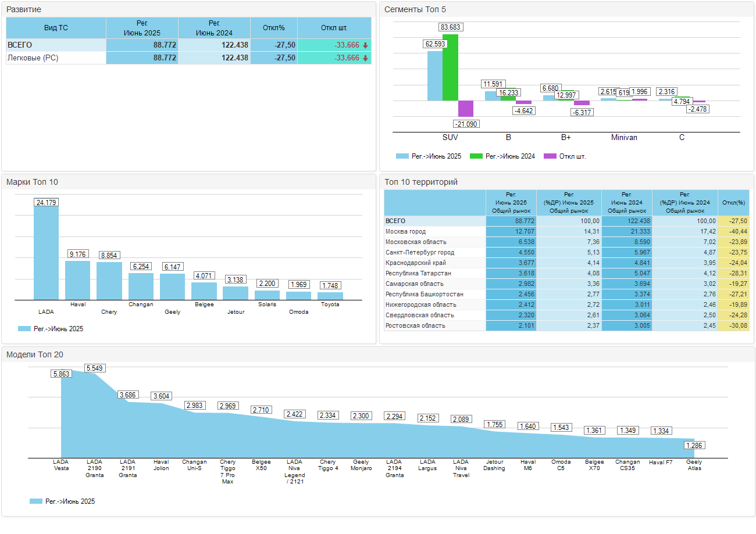Select the Краснодарский край territory row
Image resolution: width=756 pixels, height=534 pixels.
tap(566, 263)
